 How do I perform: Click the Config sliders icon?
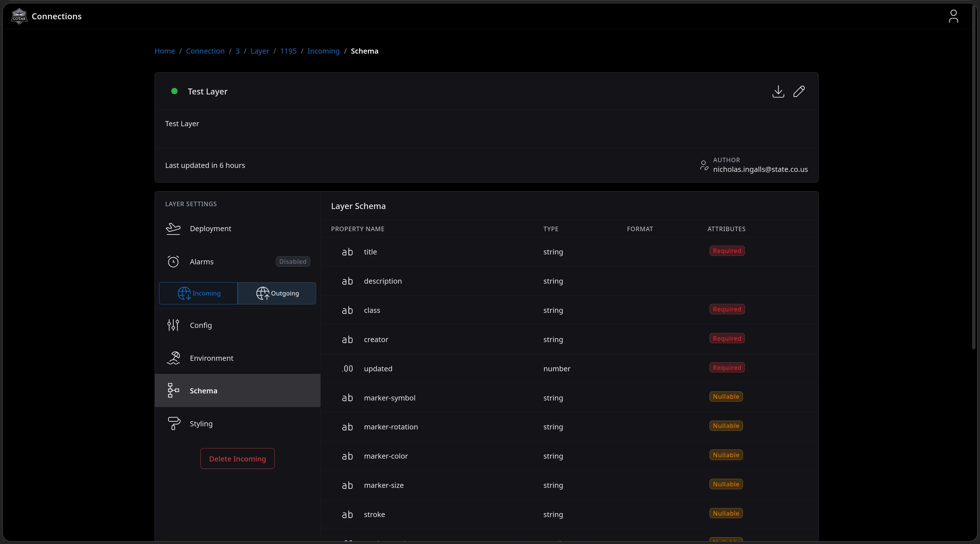173,325
